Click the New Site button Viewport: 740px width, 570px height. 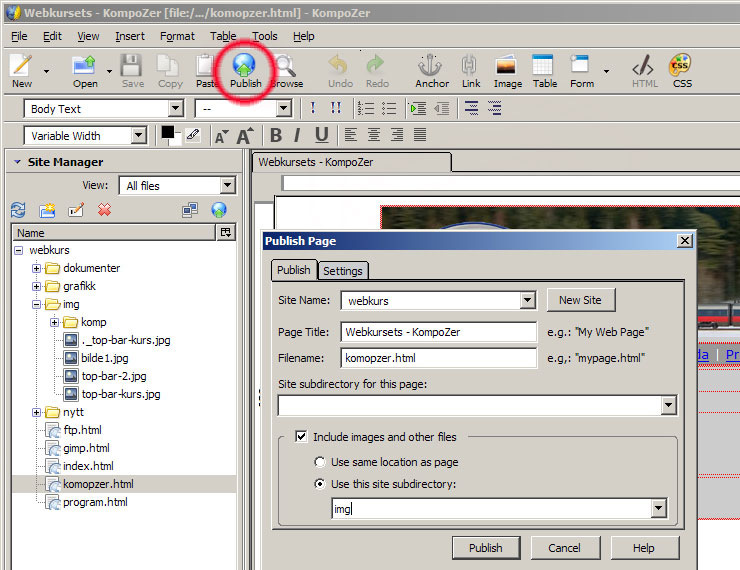click(x=580, y=300)
